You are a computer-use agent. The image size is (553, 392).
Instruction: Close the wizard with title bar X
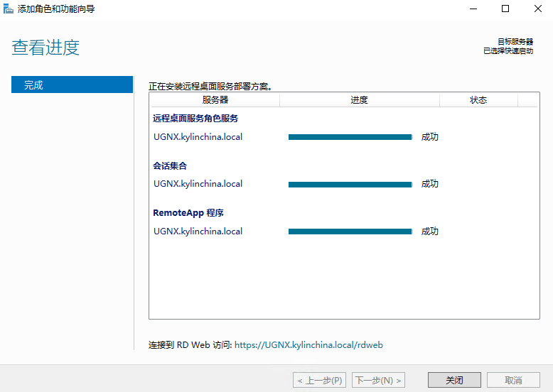click(538, 9)
